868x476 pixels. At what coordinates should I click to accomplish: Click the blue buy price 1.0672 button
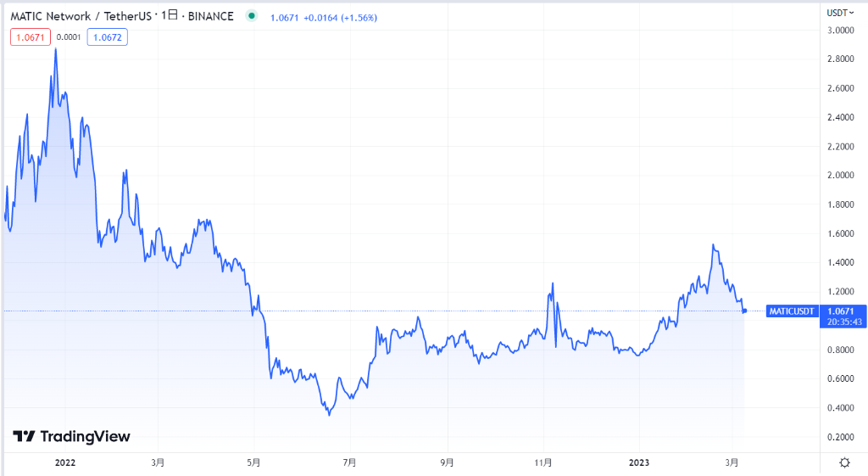[x=108, y=37]
